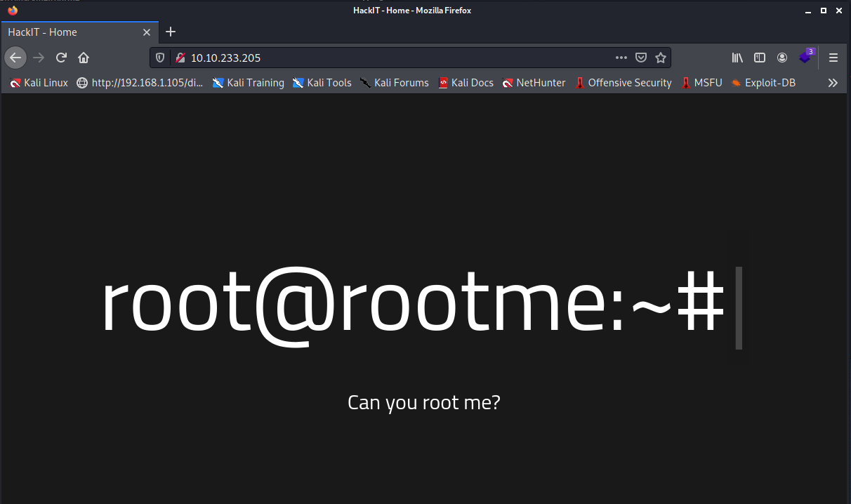Screen dimensions: 851x504
Task: Open a new tab with plus button
Action: coord(171,32)
